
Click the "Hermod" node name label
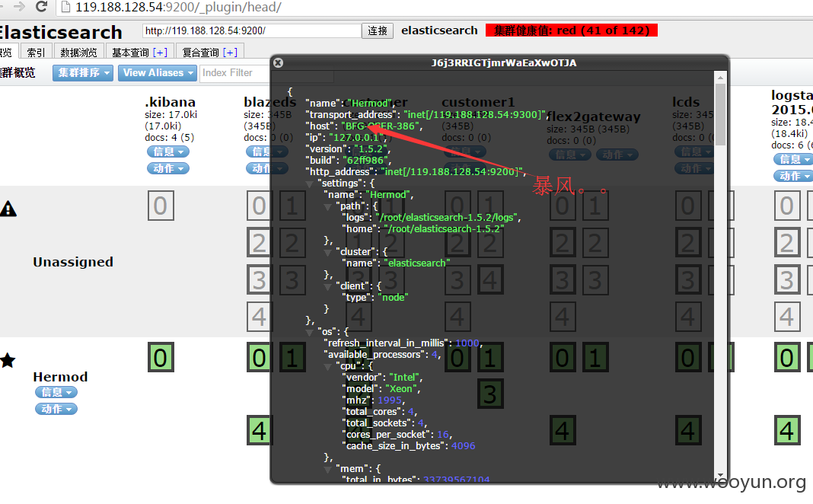coord(60,377)
